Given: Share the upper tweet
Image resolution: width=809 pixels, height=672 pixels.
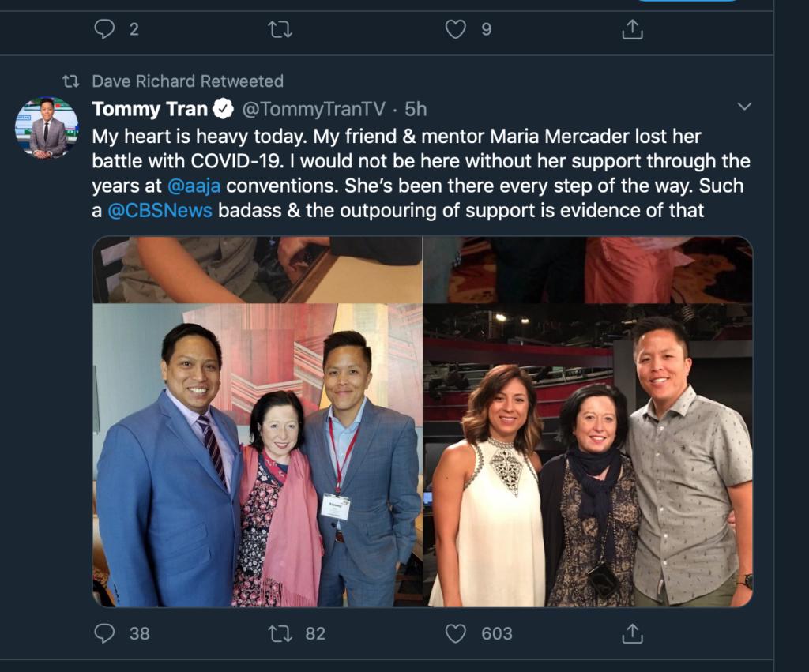Looking at the screenshot, I should click(631, 29).
